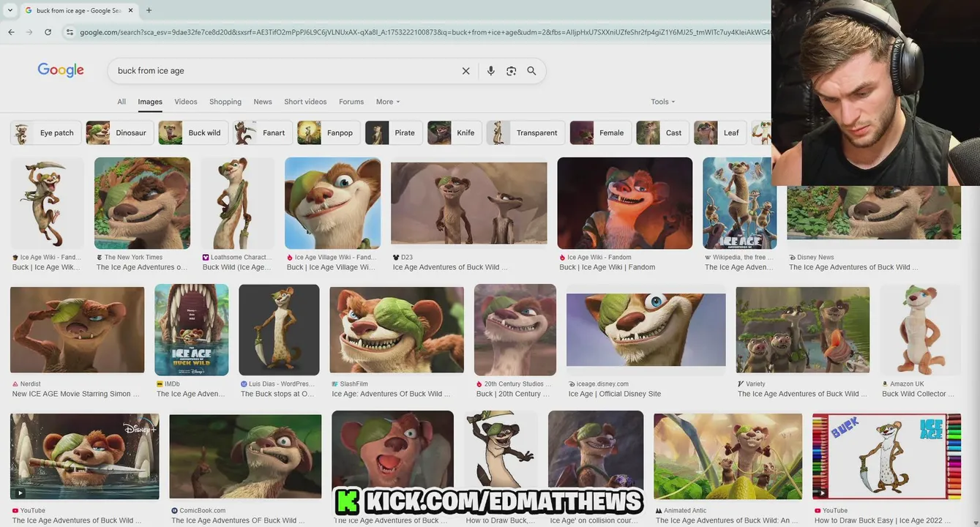980x527 pixels.
Task: Open the 20th Century Studios Buck image
Action: point(515,330)
